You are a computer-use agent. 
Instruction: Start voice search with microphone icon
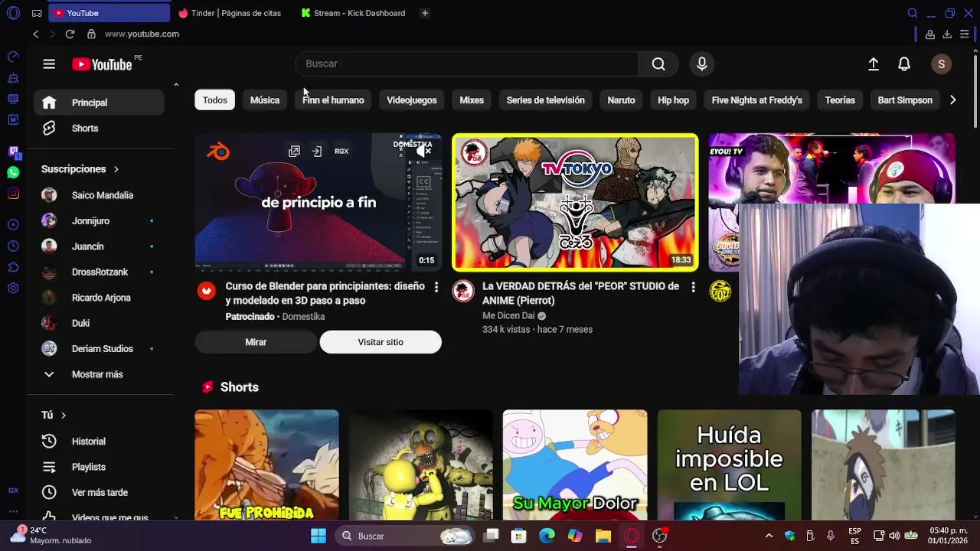click(x=702, y=64)
